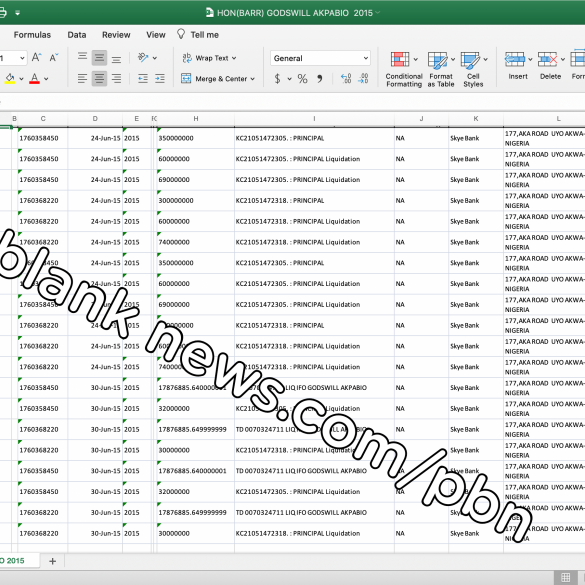Open Quick Access Toolbar customize arrow

point(18,13)
